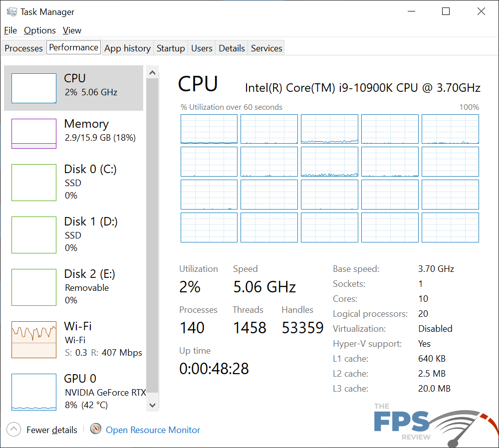Image resolution: width=499 pixels, height=448 pixels.
Task: Click the Sockets value 1
Action: [420, 284]
